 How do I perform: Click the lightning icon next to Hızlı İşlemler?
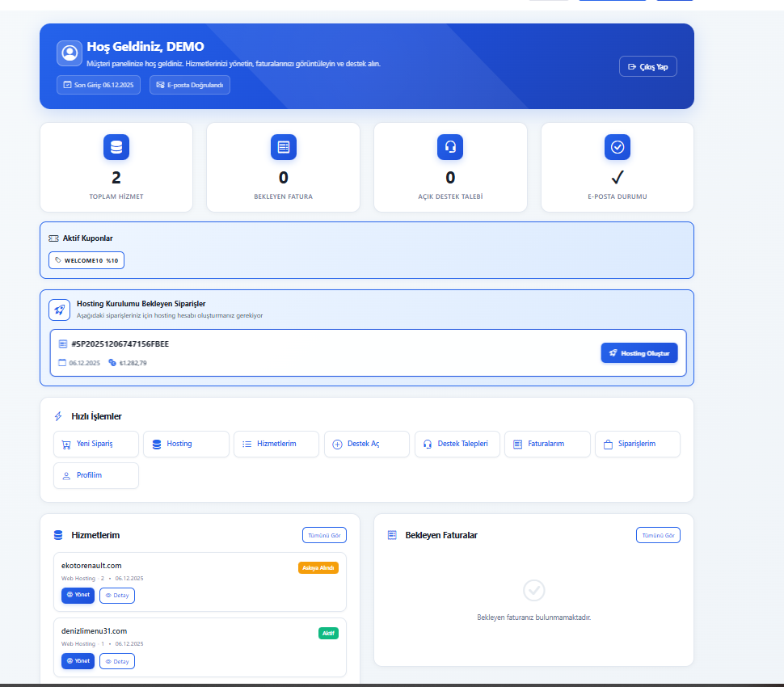(58, 416)
